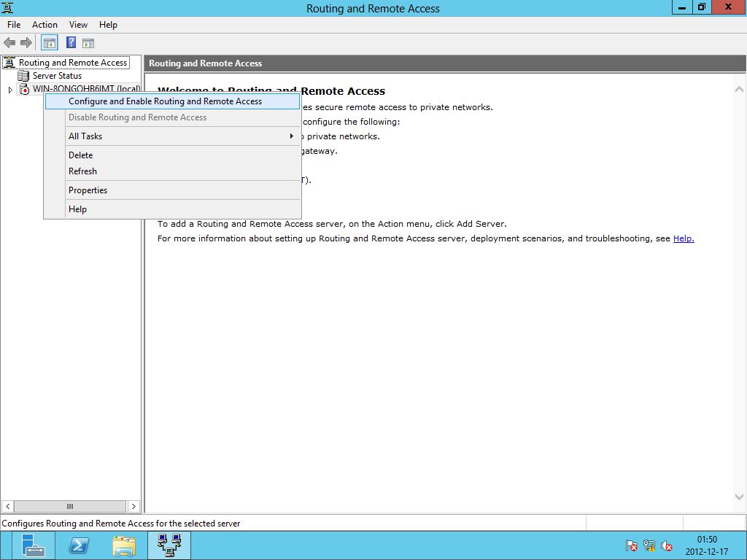The height and width of the screenshot is (560, 747).
Task: Open Properties from the context menu
Action: tap(172, 190)
